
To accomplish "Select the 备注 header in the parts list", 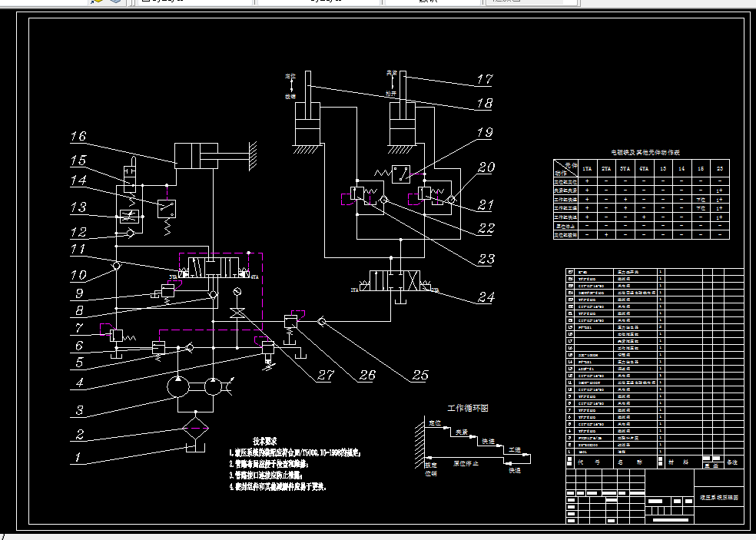I will click(732, 462).
